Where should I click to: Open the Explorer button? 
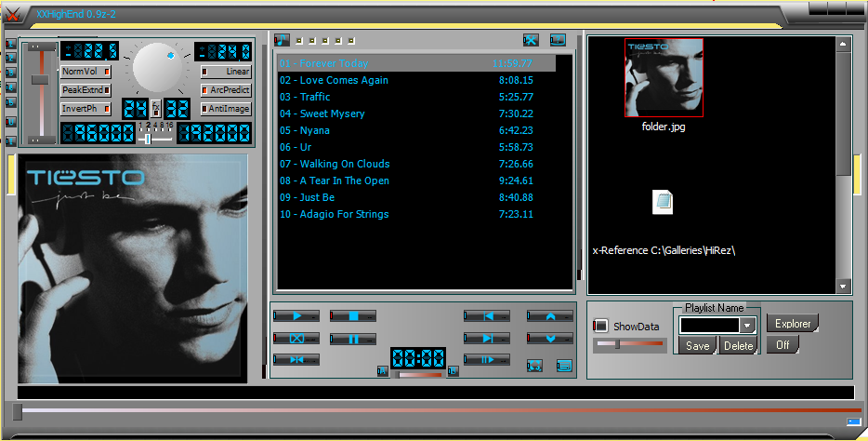click(x=792, y=324)
